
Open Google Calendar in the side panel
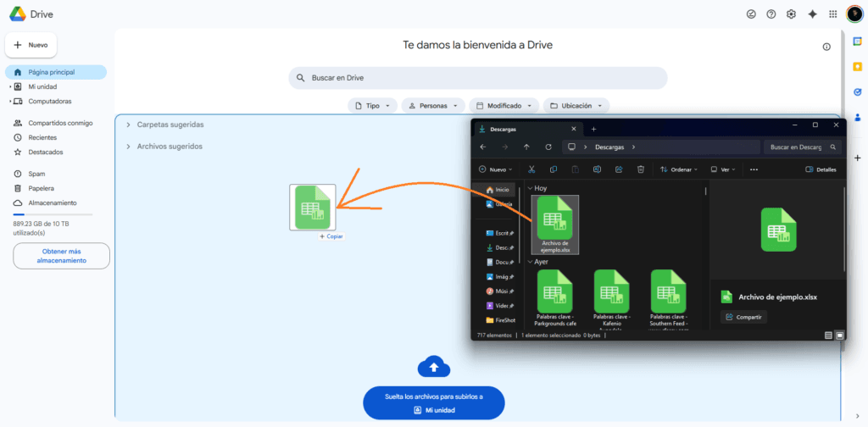tap(858, 42)
